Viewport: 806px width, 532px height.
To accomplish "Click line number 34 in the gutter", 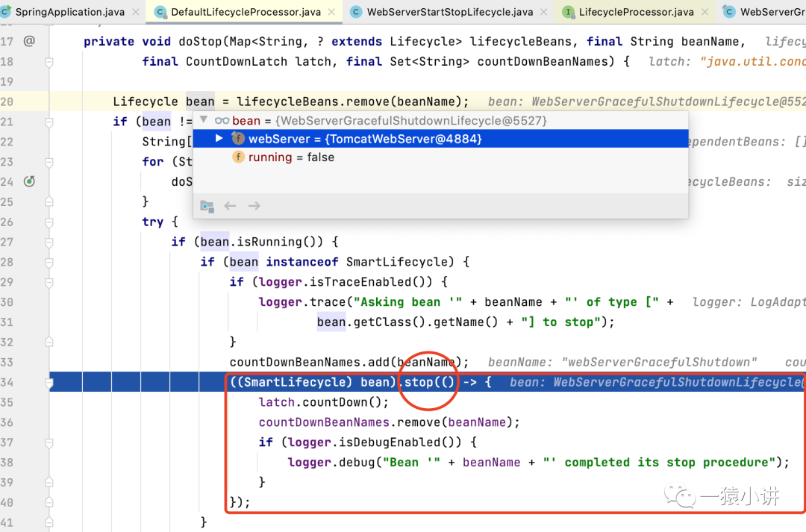I will point(7,383).
